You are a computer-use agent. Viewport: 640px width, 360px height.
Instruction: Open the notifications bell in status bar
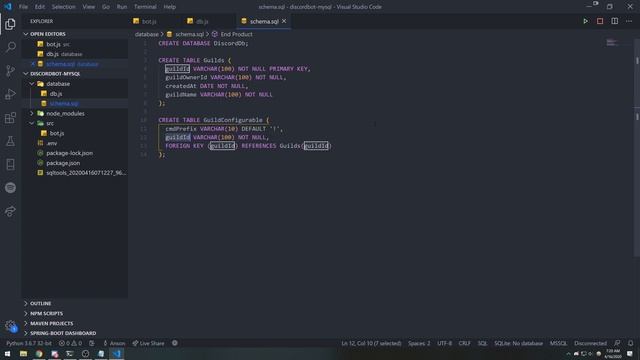pos(631,343)
